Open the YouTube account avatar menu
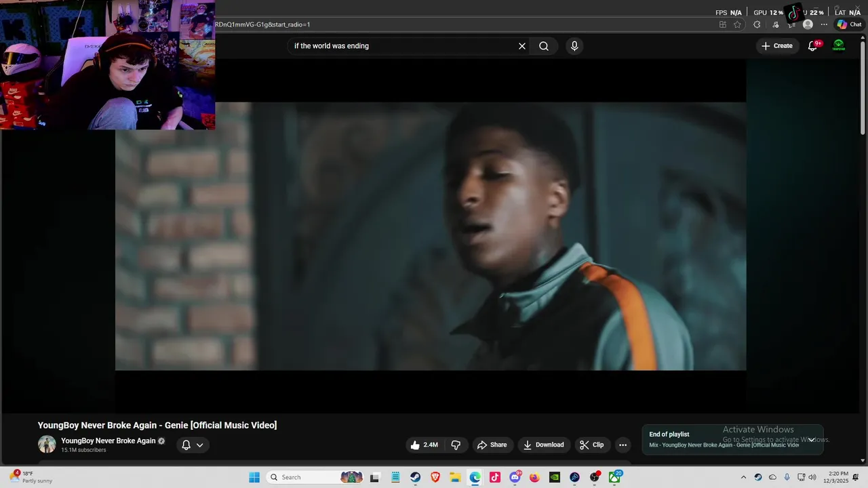Viewport: 868px width, 488px height. click(839, 46)
